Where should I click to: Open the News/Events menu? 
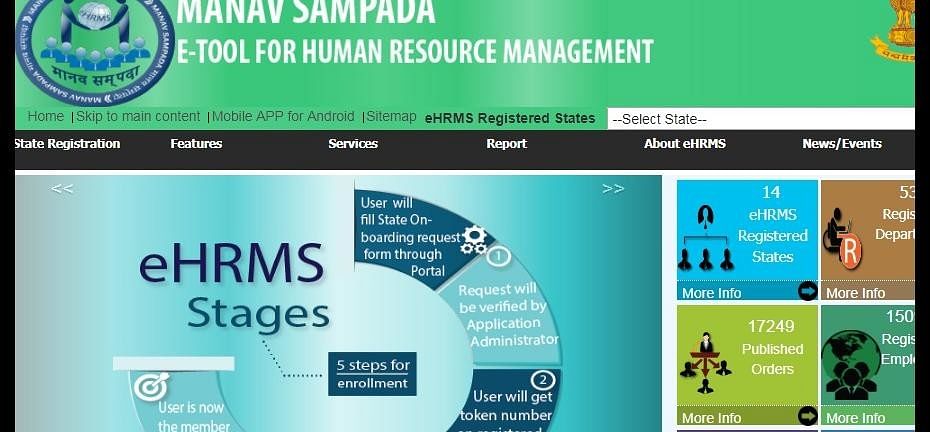point(842,144)
